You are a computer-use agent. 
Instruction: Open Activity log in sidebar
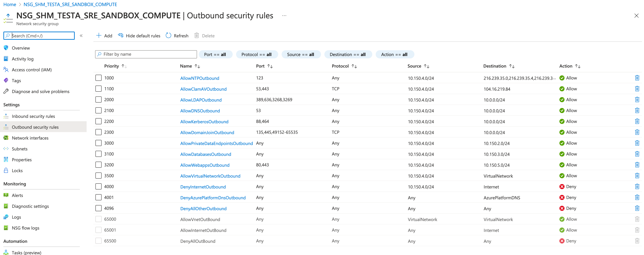pyautogui.click(x=22, y=59)
